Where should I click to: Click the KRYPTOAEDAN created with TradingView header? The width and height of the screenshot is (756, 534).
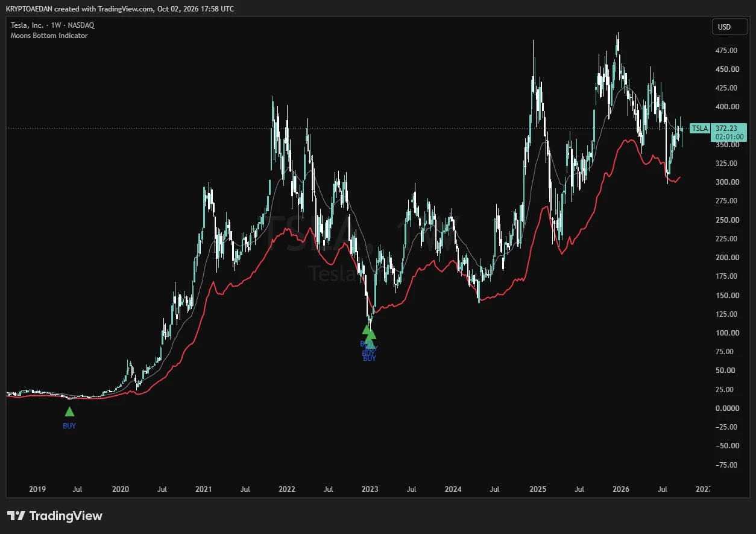coord(119,9)
